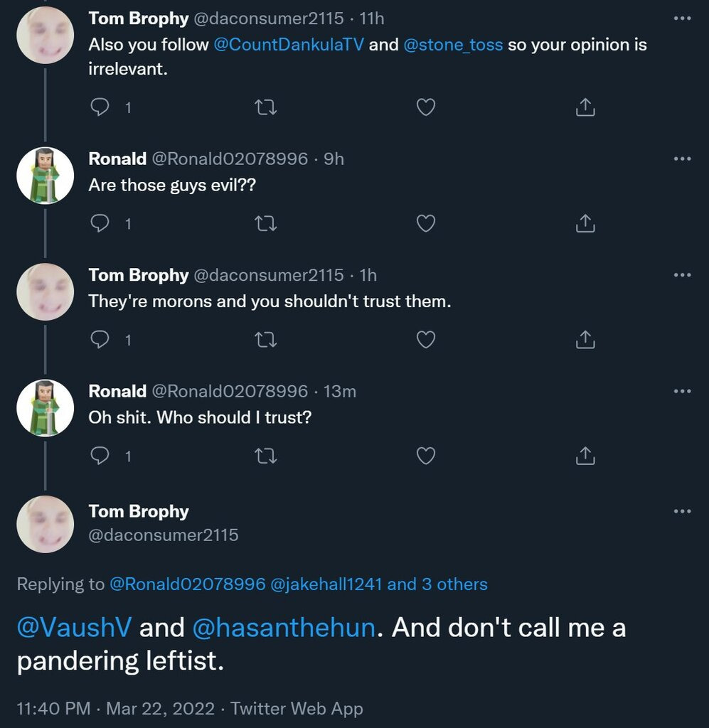Viewport: 709px width, 728px height.
Task: Open more options on main @VaushV tweet
Action: (681, 512)
